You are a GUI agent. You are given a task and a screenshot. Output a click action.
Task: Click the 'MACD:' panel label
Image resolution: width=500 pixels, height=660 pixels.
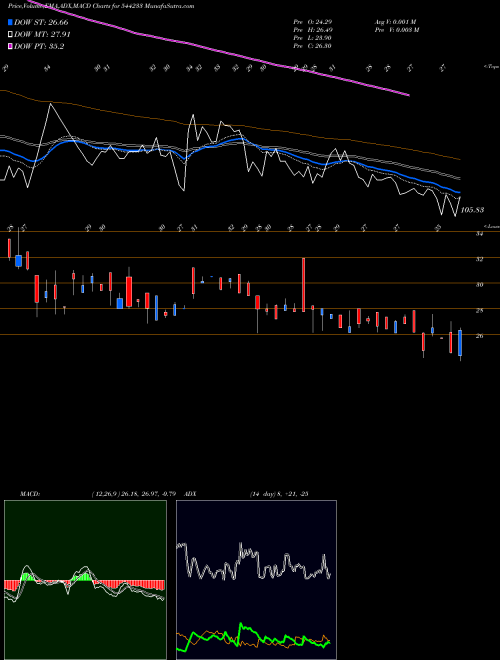[x=29, y=494]
